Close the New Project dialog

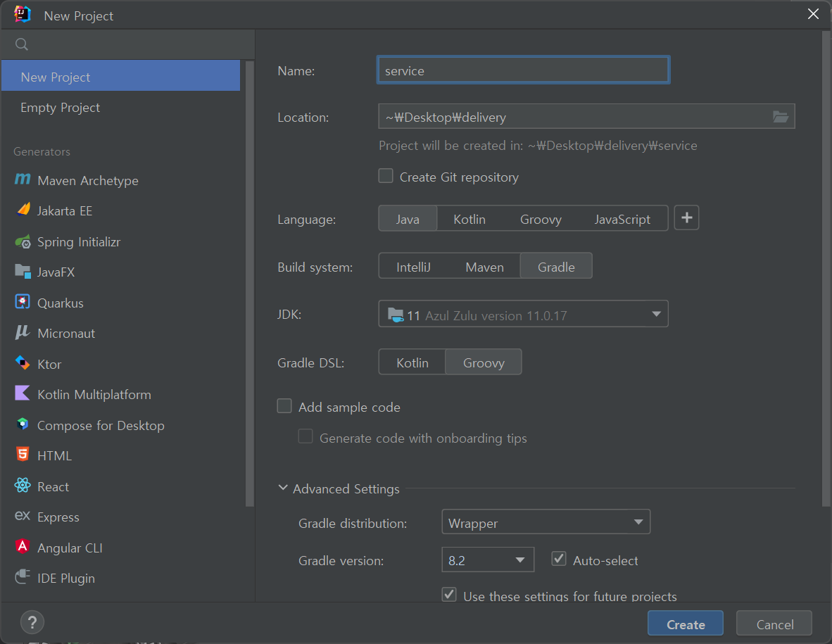coord(813,14)
